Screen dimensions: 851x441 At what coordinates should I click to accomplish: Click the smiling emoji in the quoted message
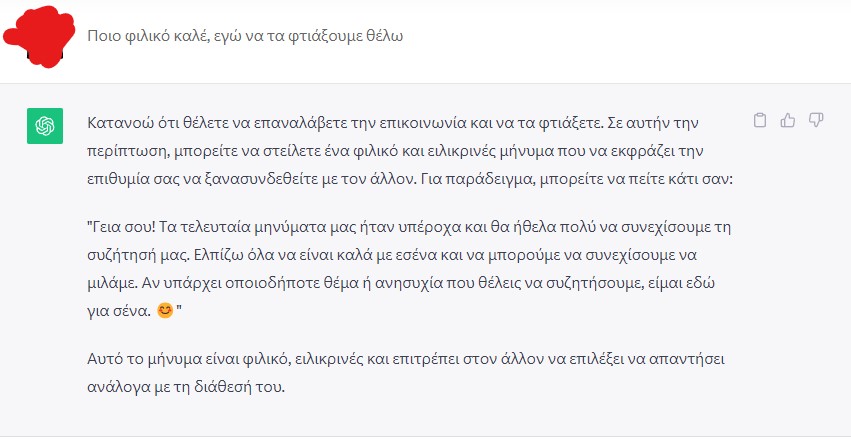(164, 311)
